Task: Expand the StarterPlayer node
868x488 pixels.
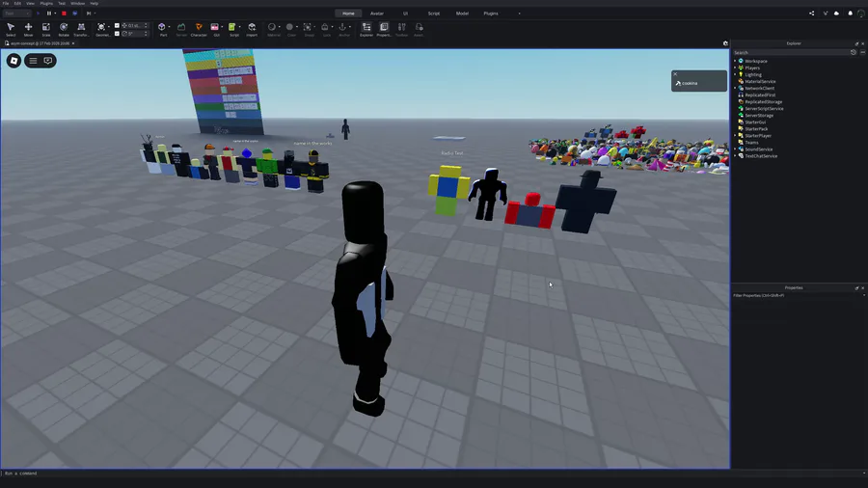Action: click(735, 136)
